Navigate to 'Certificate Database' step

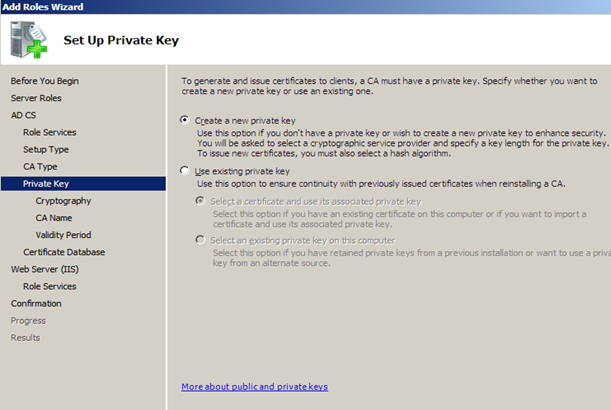click(x=64, y=252)
